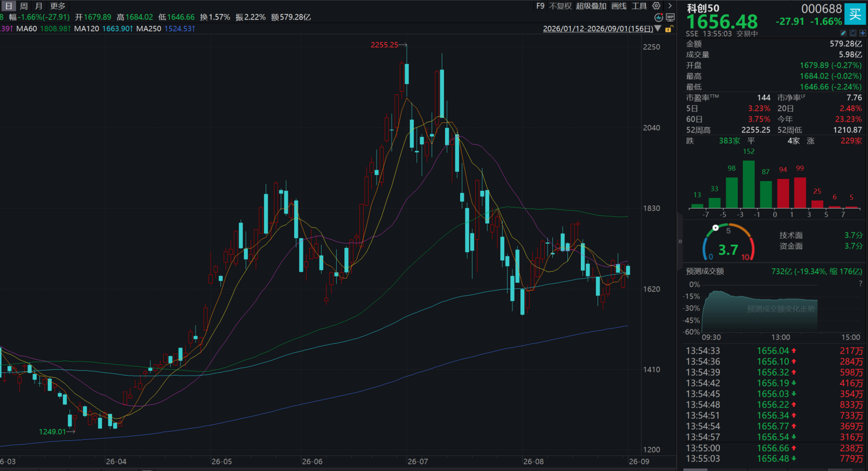Open the 画线 drawing tools

pyautogui.click(x=619, y=6)
